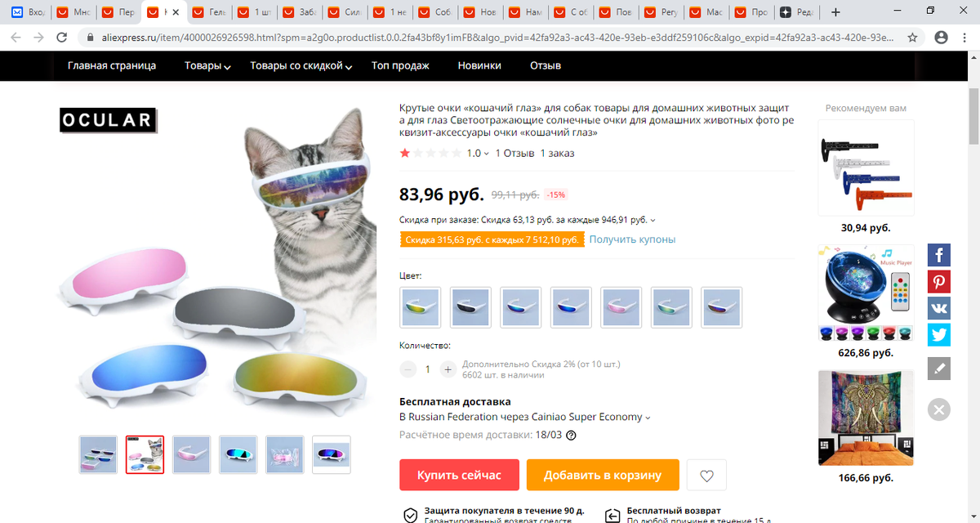The image size is (980, 523).
Task: Open the delivery time help icon
Action: coord(571,436)
